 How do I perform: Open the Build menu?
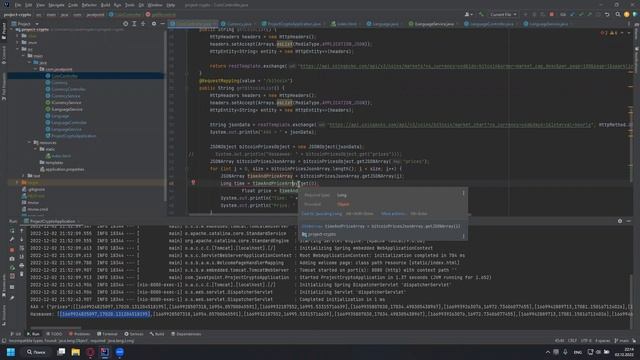[x=105, y=5]
